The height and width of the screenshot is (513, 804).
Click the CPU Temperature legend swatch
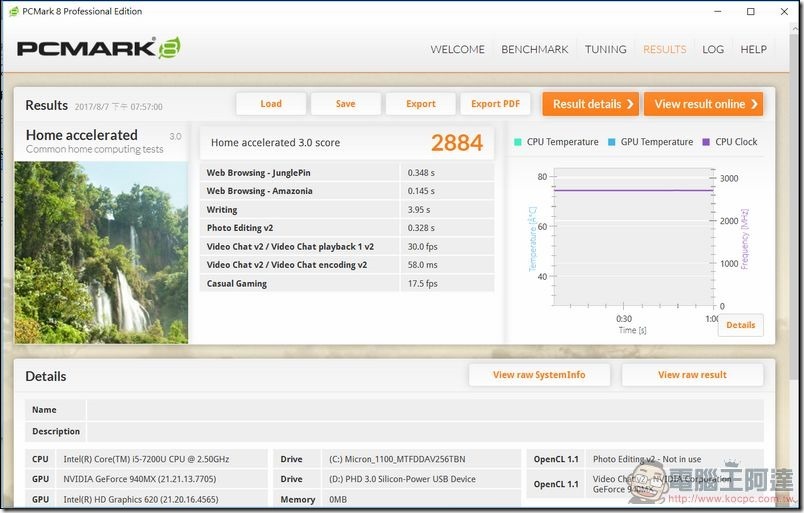click(517, 142)
